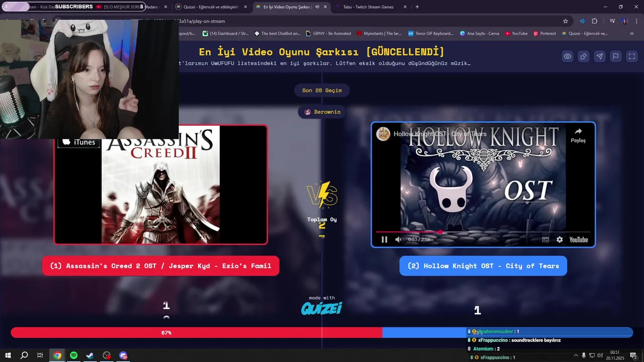Vote for (2) Hollow Knight OST - City of Tears
This screenshot has height=362, width=644.
pyautogui.click(x=483, y=266)
